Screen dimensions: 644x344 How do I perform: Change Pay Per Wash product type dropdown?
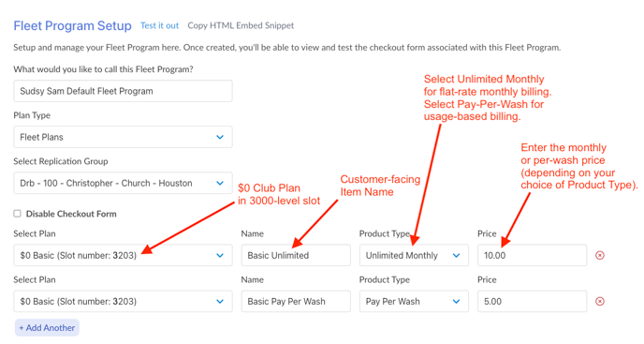click(414, 302)
